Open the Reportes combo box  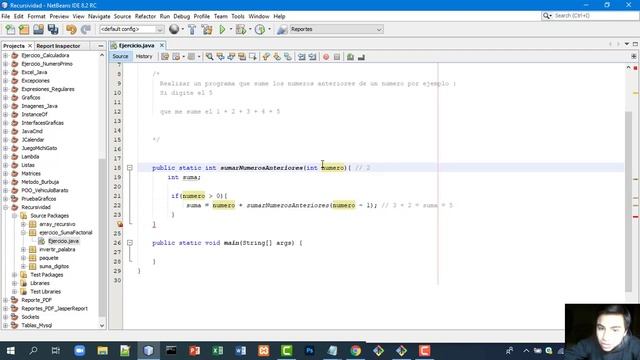(x=336, y=29)
